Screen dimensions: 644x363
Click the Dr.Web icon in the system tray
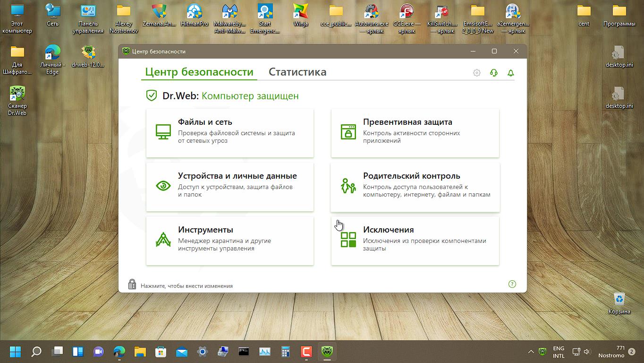click(x=543, y=352)
